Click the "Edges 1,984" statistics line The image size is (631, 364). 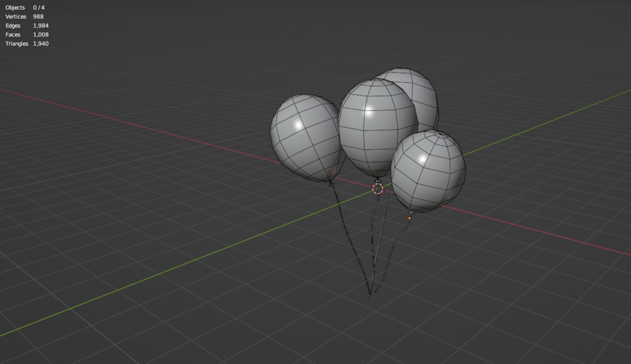[27, 25]
